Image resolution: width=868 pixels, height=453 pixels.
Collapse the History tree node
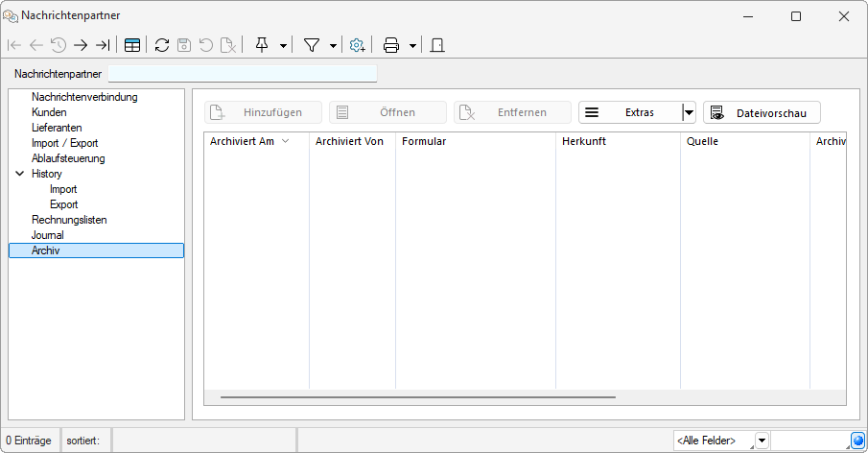click(19, 174)
